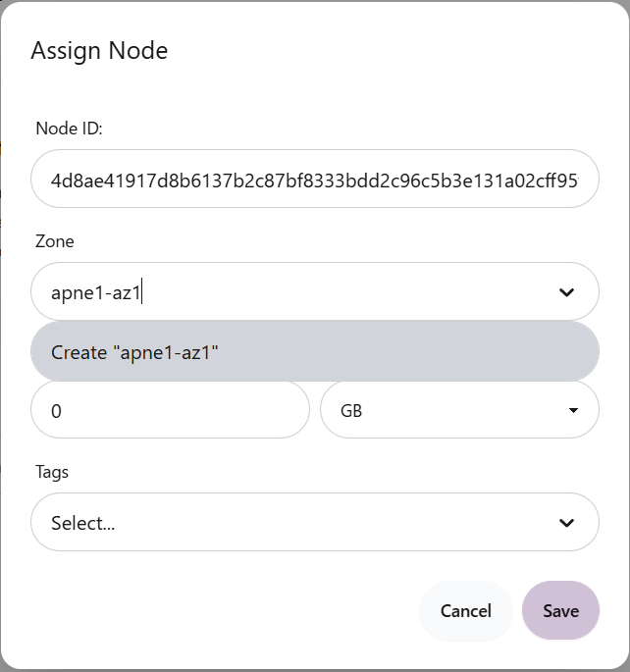Click the capacity field showing 0

tap(170, 410)
